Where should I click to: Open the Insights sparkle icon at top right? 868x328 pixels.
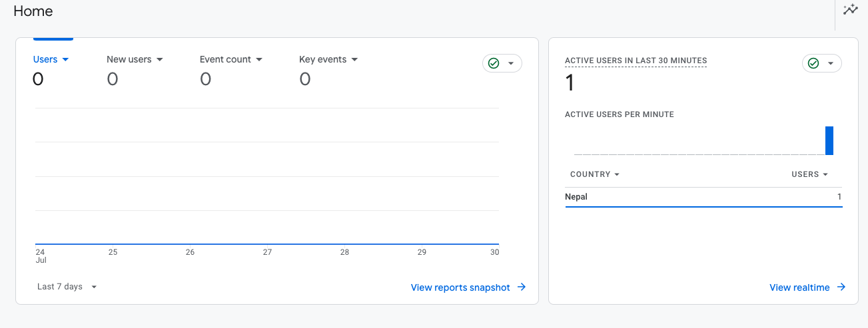click(850, 9)
